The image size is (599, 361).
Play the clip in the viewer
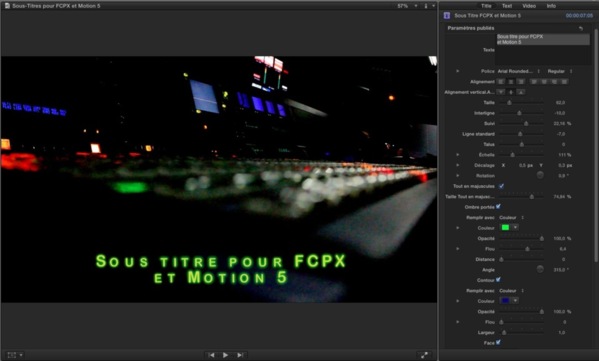225,355
